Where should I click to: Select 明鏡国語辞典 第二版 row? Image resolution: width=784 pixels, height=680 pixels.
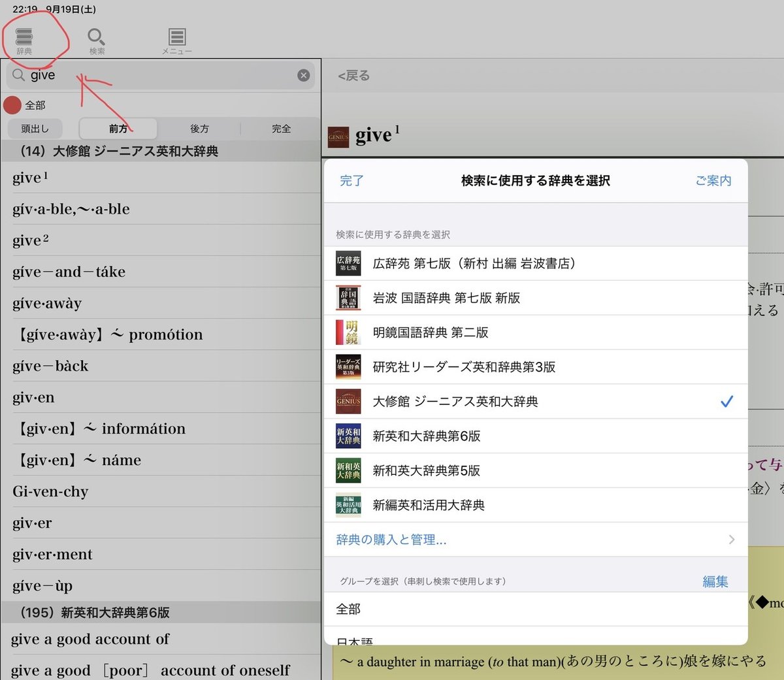536,332
